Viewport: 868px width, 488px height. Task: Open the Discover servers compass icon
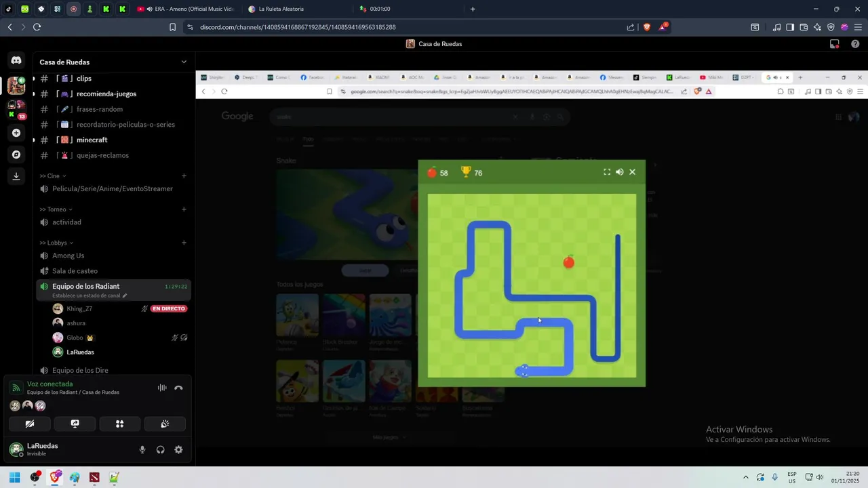click(x=16, y=155)
